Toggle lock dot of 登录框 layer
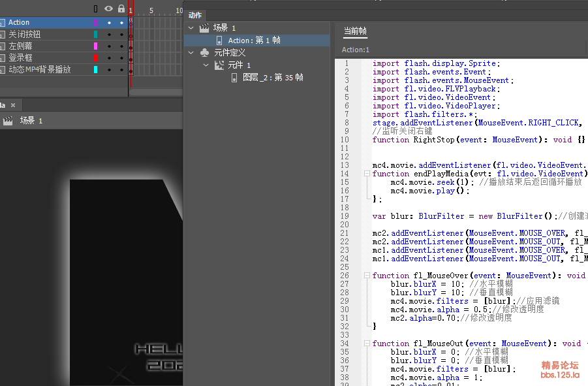The height and width of the screenshot is (386, 588). pyautogui.click(x=121, y=57)
